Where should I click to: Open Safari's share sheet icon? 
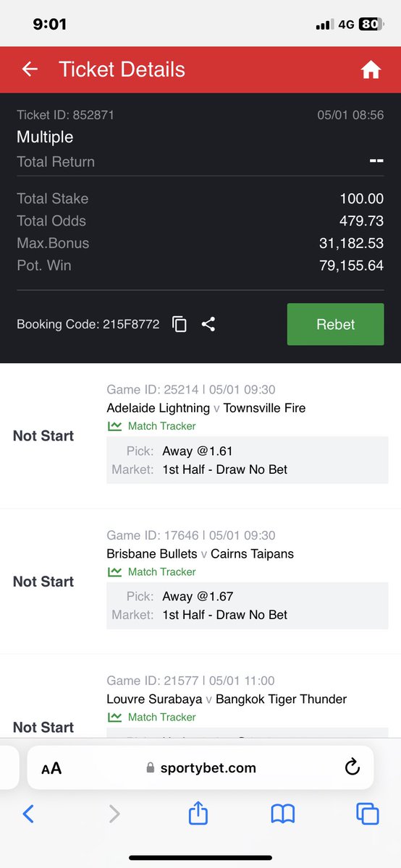[x=198, y=813]
